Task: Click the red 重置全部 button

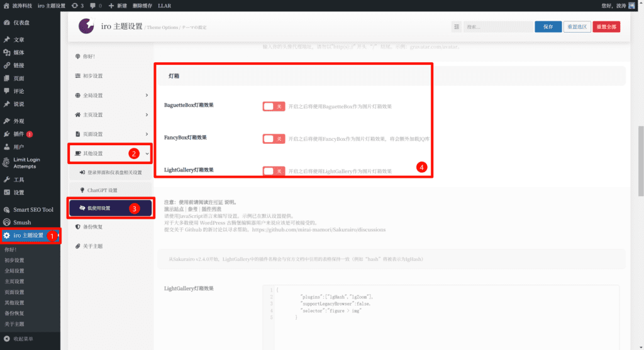Action: [x=606, y=26]
